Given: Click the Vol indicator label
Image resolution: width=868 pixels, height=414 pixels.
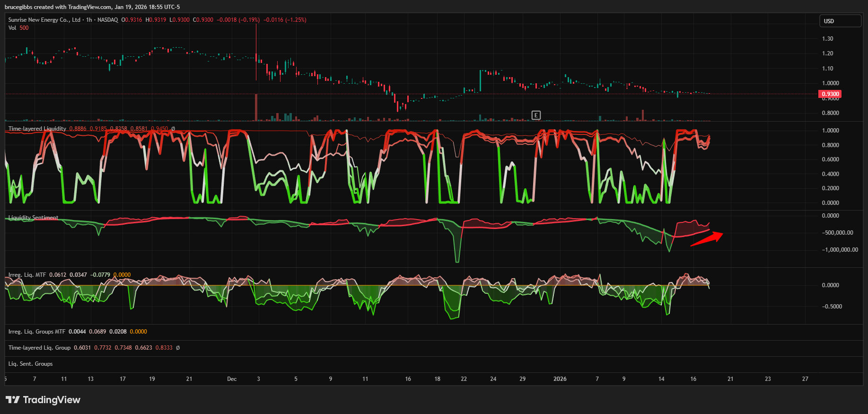Looking at the screenshot, I should click(12, 28).
